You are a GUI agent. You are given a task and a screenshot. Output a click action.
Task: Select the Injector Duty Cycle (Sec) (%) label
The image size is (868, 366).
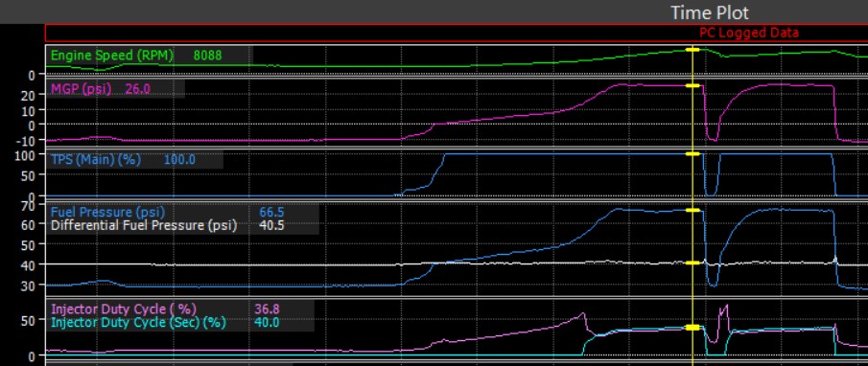(x=138, y=322)
